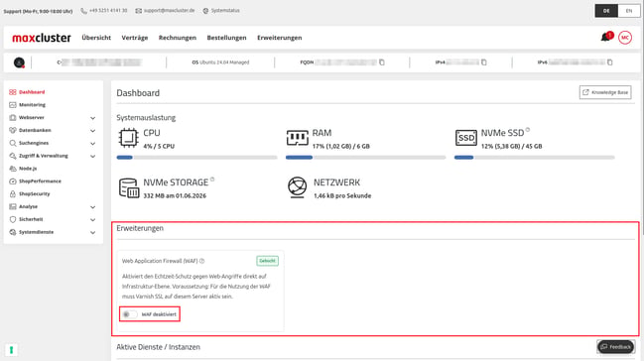Click the green status indicator at bottom-left
644x361 pixels.
(x=12, y=350)
